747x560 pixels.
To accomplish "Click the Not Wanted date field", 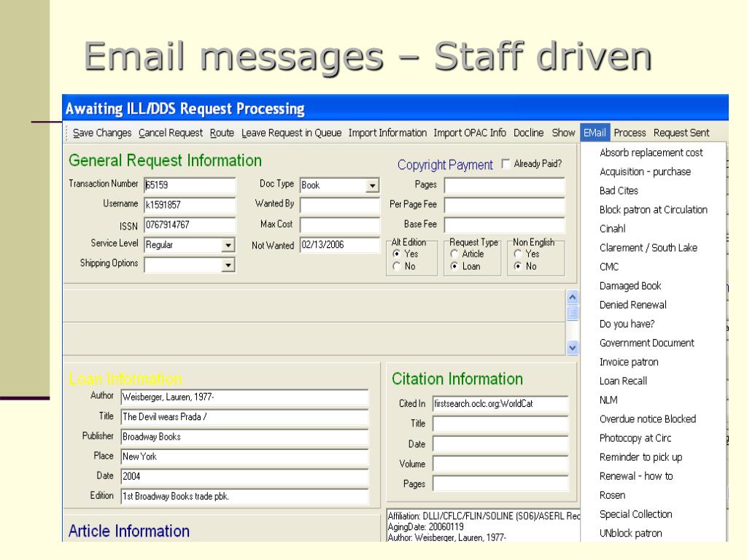I will (x=340, y=245).
